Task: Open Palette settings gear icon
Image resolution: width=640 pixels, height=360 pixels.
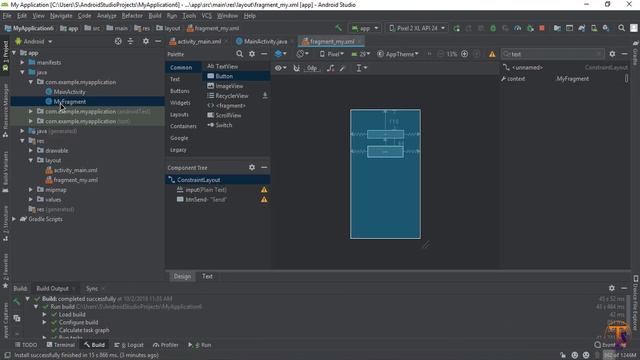Action: coord(252,54)
